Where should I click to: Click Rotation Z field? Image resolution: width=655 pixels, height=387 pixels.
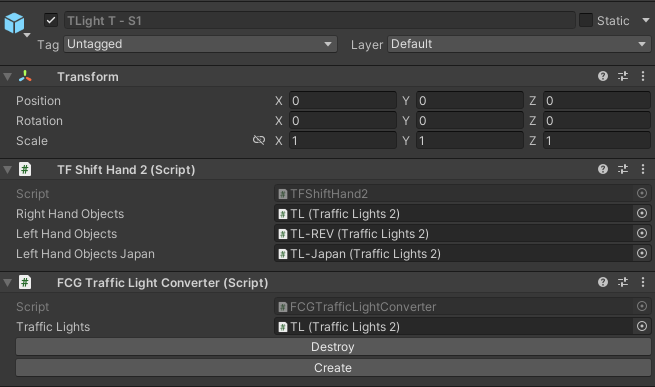597,121
